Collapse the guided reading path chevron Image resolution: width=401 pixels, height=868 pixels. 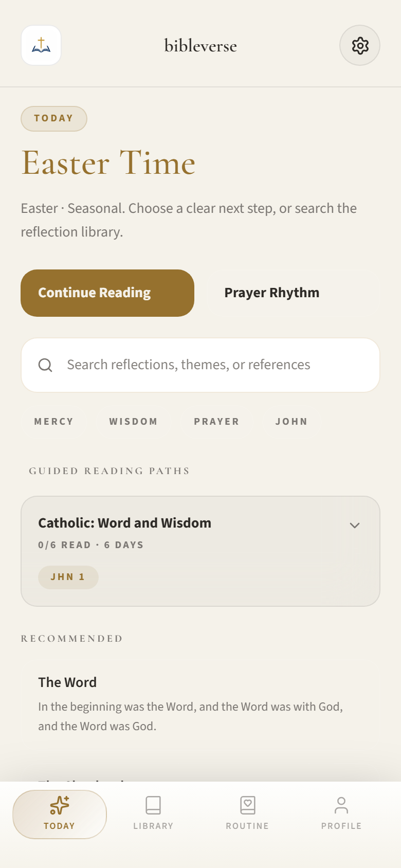point(354,526)
